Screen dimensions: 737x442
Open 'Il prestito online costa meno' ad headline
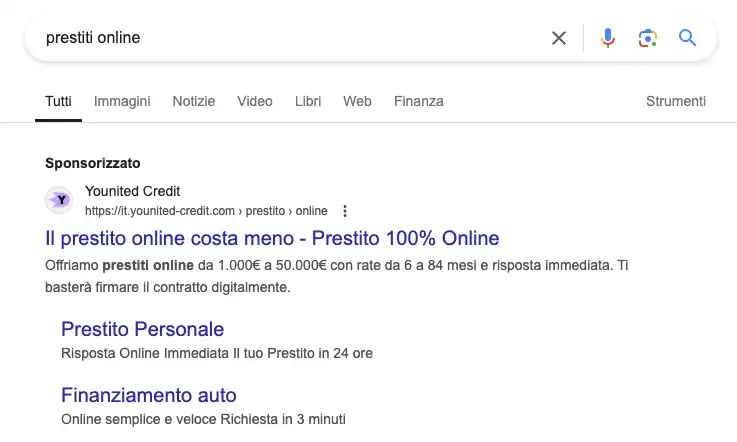[272, 238]
